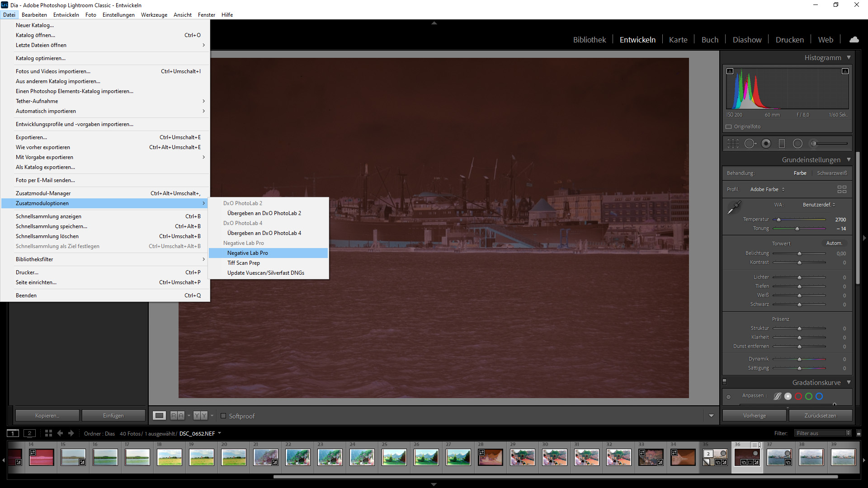Collapse the Gradationskurve panel

pyautogui.click(x=849, y=382)
